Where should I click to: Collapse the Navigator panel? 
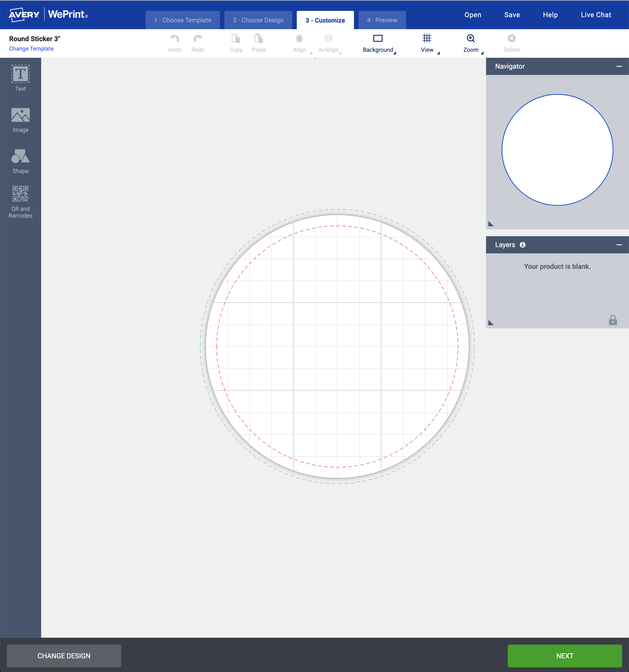click(x=620, y=66)
